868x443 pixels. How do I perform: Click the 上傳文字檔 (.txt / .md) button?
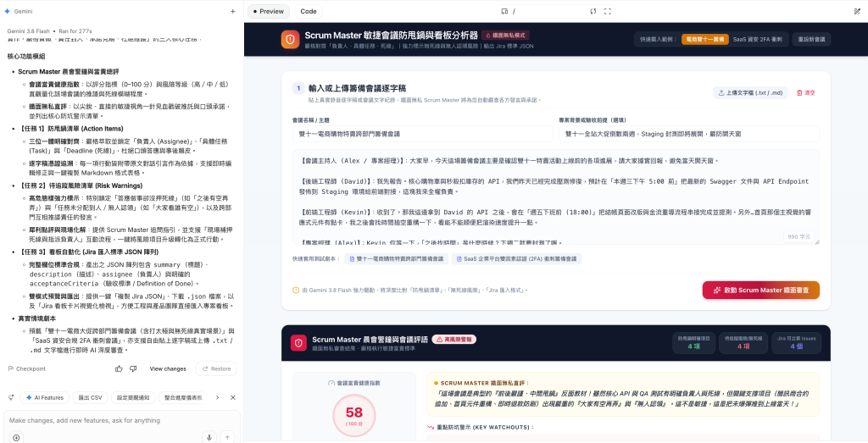pos(750,93)
